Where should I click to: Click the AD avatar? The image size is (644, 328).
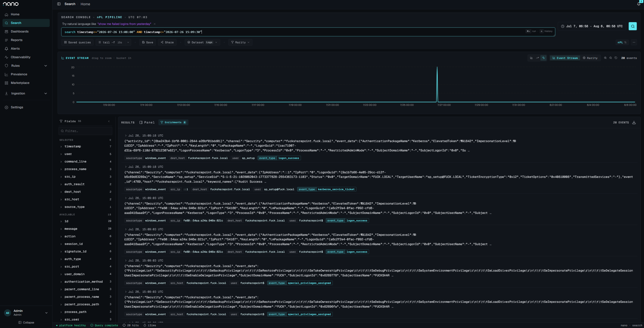pyautogui.click(x=8, y=313)
